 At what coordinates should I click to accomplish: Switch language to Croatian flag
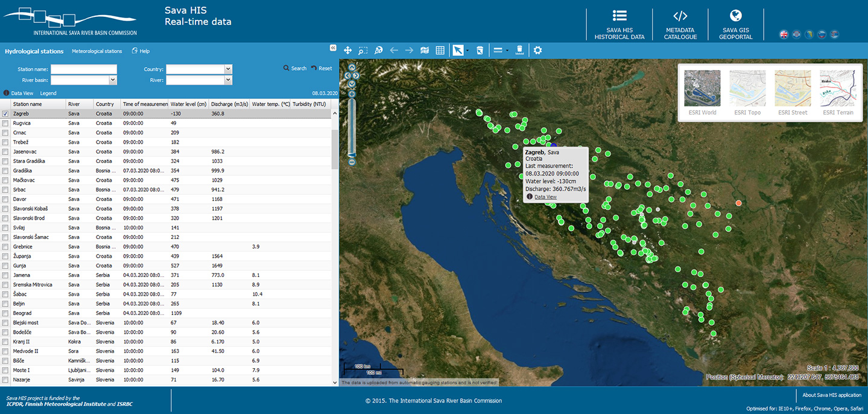pos(796,34)
